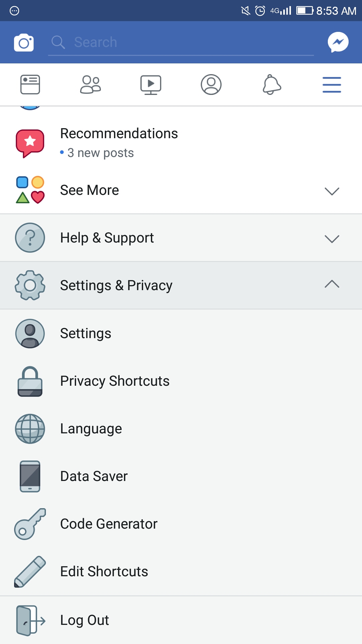Select the Language globe icon
The image size is (362, 644).
(x=30, y=429)
